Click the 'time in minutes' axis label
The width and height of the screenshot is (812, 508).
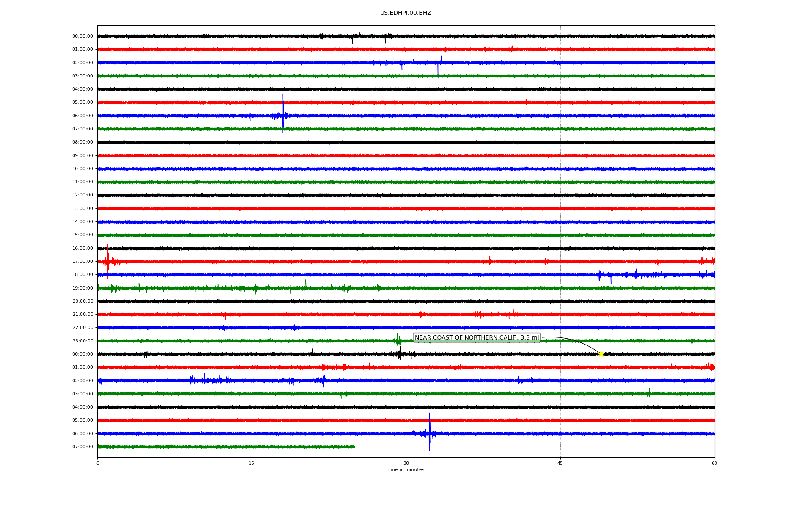point(406,469)
